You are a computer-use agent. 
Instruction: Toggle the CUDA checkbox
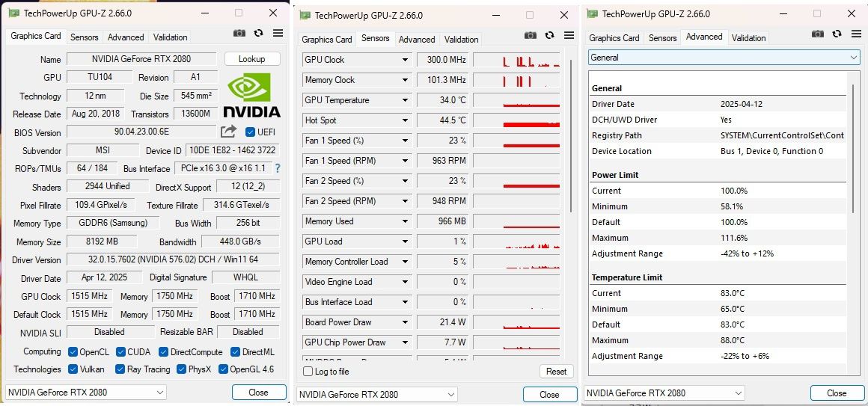[x=120, y=352]
